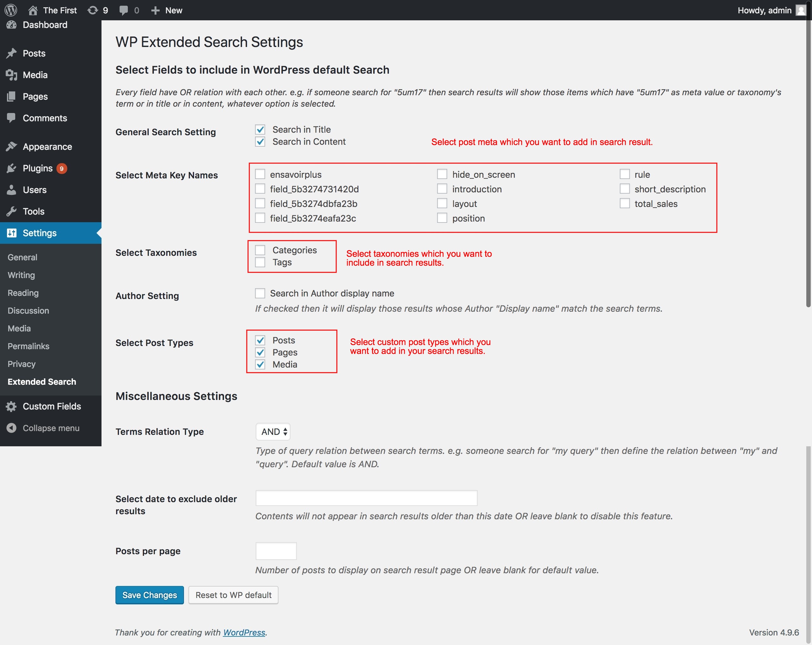Uncheck the Posts post type

(260, 340)
